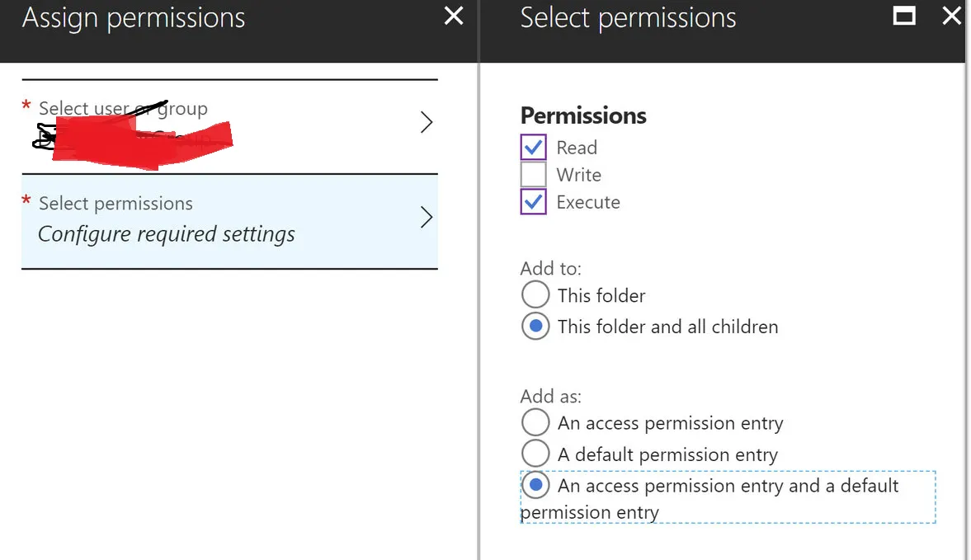
Task: Choose access and default permission entry radio
Action: (535, 485)
